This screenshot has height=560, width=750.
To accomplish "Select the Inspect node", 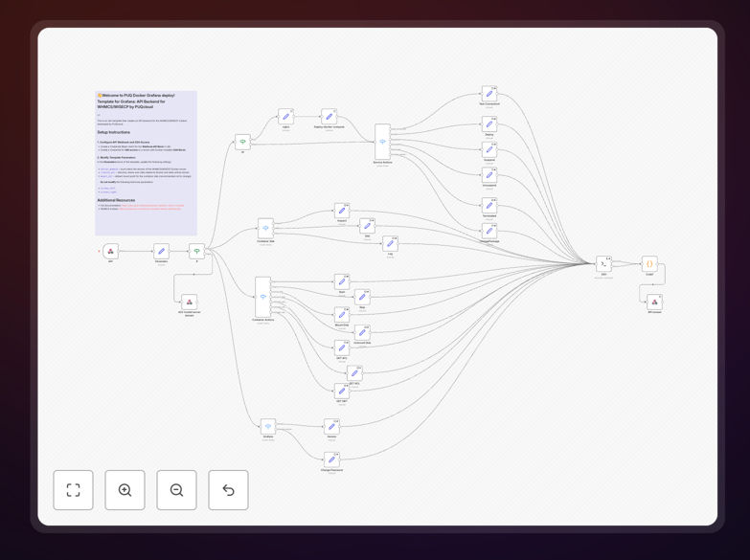I will click(x=342, y=211).
